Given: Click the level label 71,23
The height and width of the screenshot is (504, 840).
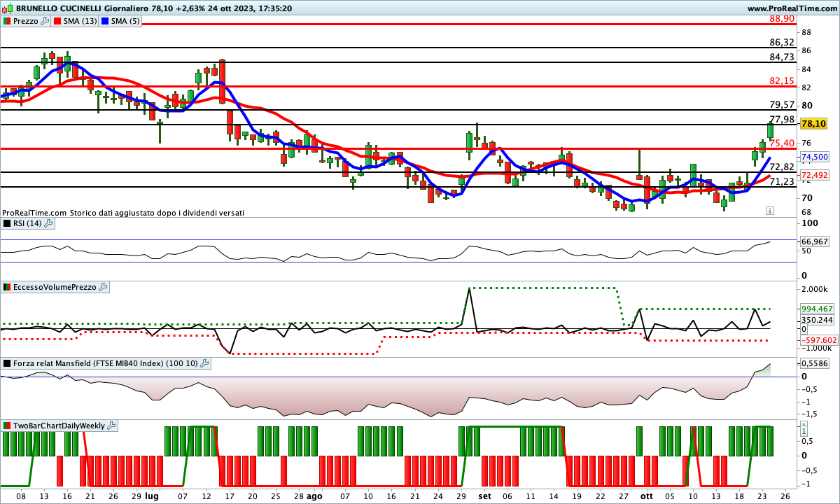Looking at the screenshot, I should click(782, 182).
